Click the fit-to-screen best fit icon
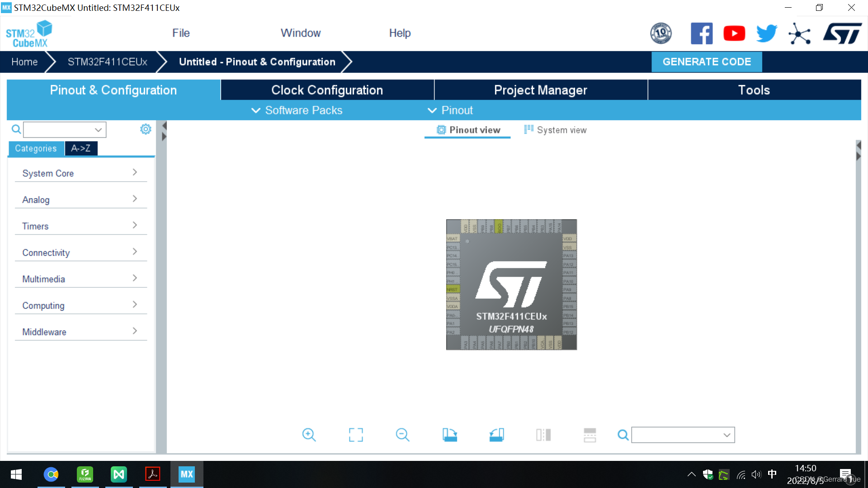Image resolution: width=868 pixels, height=488 pixels. click(356, 435)
